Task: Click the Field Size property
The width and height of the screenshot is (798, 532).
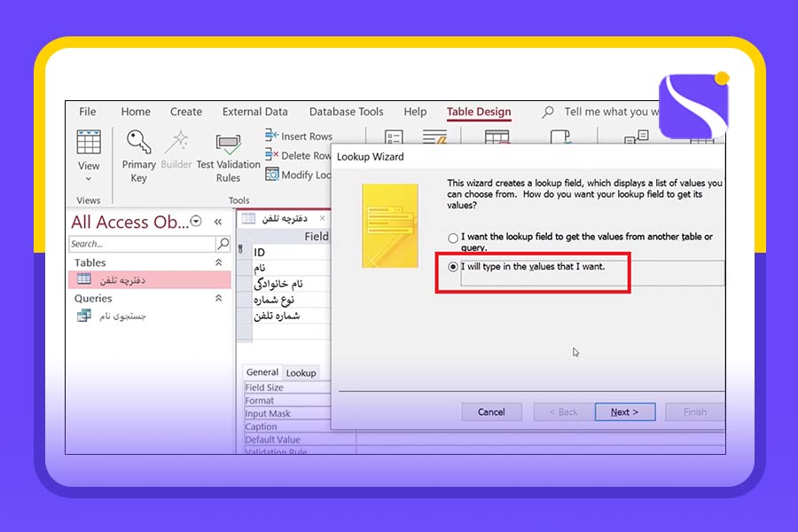Action: 287,387
